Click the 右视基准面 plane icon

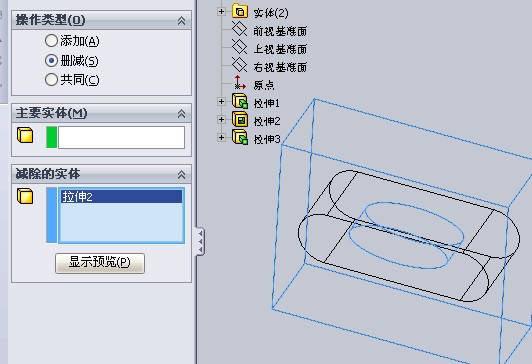click(240, 64)
